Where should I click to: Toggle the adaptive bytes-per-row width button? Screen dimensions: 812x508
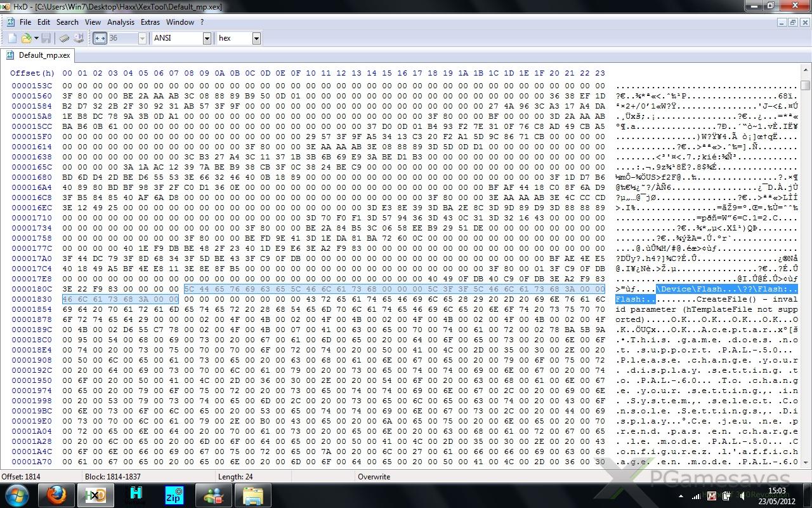tap(100, 38)
